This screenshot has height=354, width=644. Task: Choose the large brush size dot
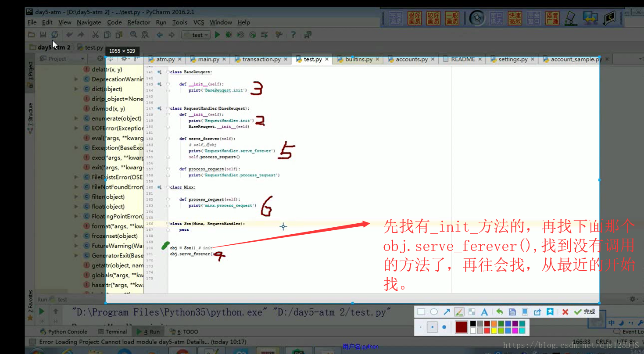pyautogui.click(x=444, y=327)
